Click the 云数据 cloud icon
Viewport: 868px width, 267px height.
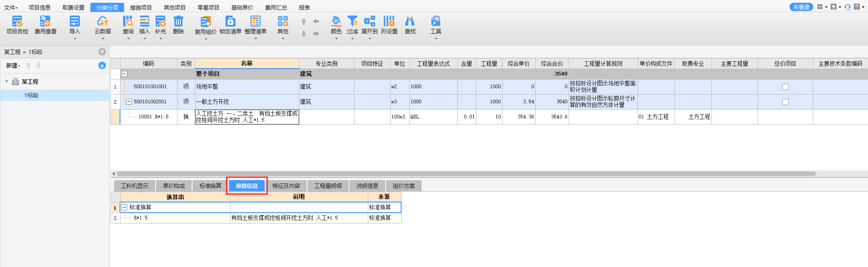coord(103,21)
